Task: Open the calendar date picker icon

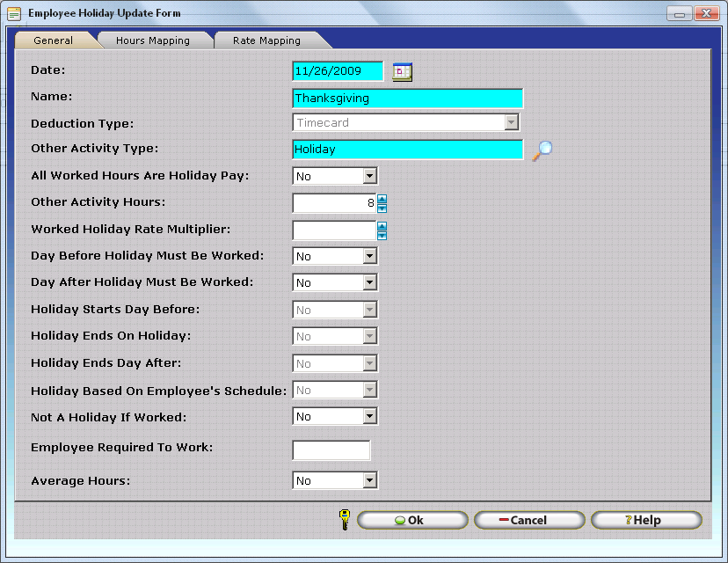Action: tap(402, 72)
